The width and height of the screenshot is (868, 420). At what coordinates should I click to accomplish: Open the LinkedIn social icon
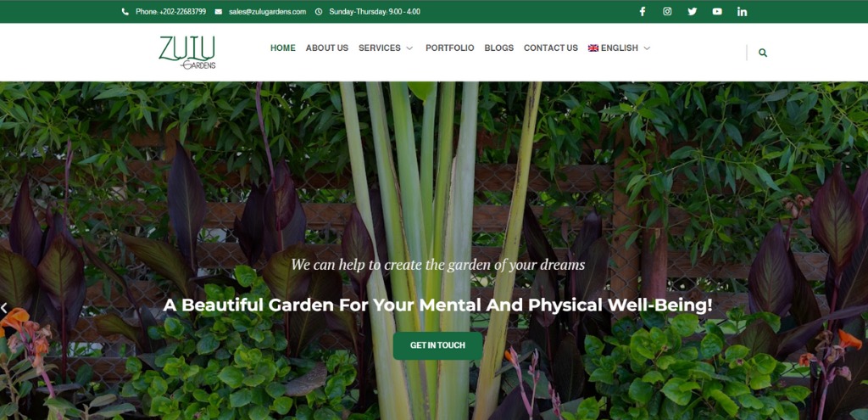click(x=742, y=12)
